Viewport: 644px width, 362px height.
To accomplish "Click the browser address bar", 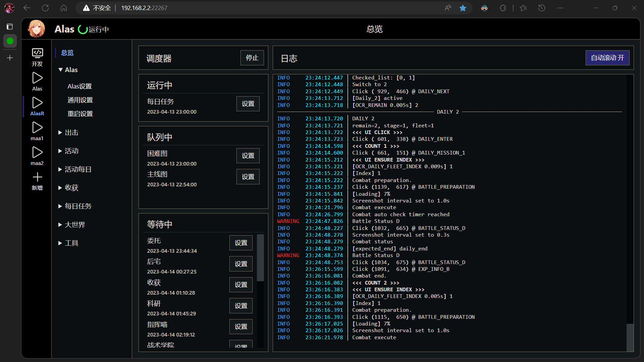I will [144, 8].
